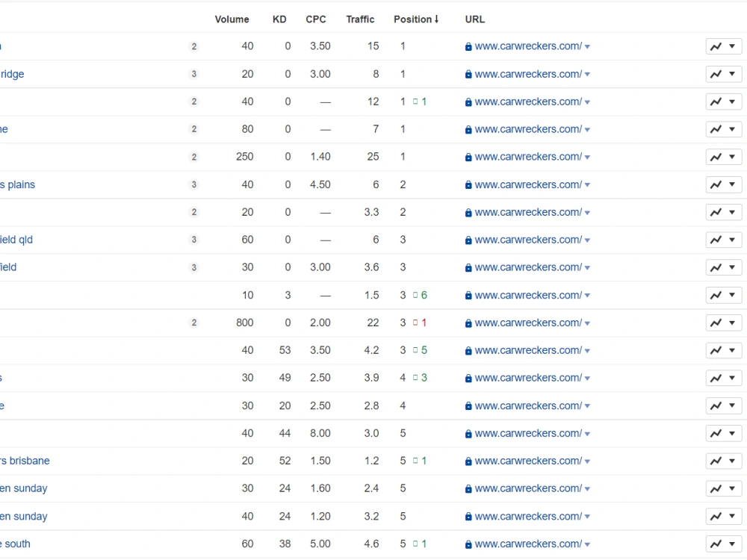Click chart icon in KD 53 row
Image resolution: width=747 pixels, height=560 pixels.
point(716,350)
